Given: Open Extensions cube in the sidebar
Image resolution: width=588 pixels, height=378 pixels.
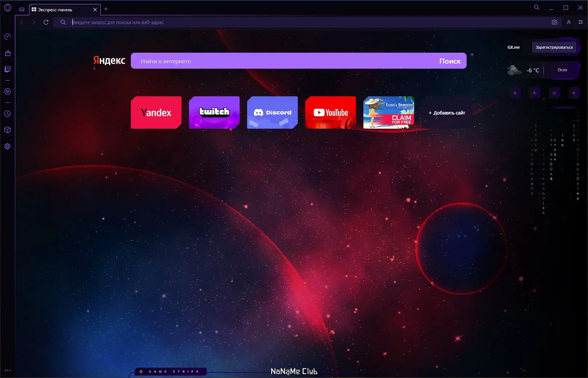Looking at the screenshot, I should 8,130.
